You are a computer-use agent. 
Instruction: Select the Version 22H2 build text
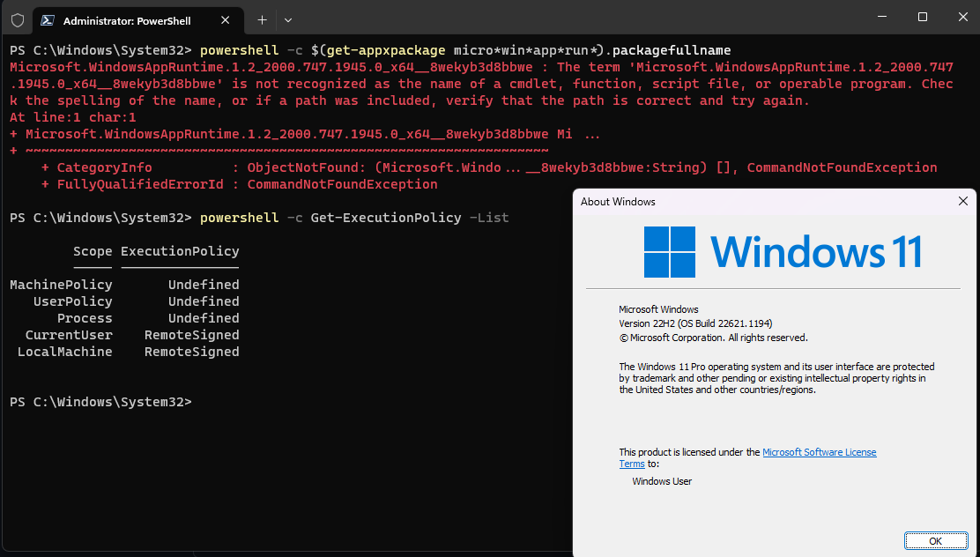[695, 323]
